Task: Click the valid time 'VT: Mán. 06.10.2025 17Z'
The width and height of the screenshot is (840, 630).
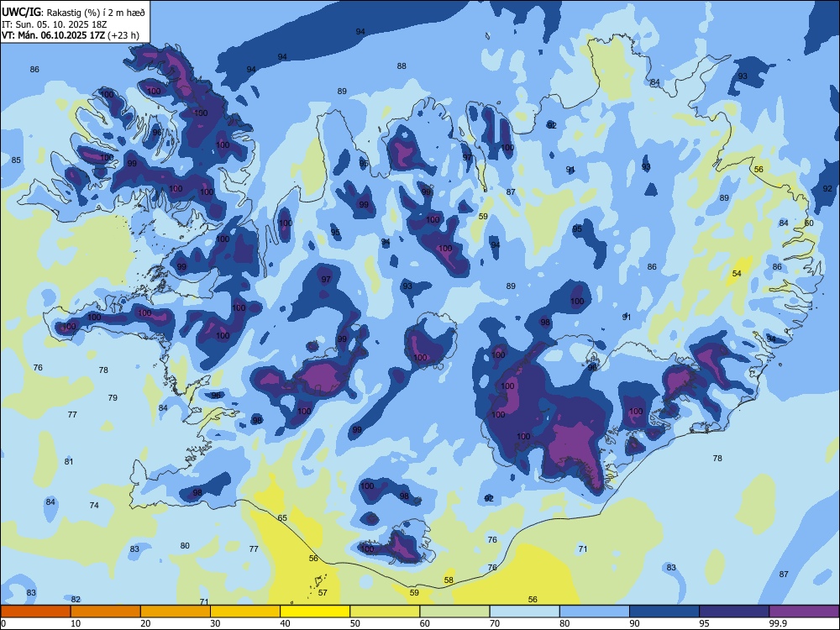Action: 53,35
